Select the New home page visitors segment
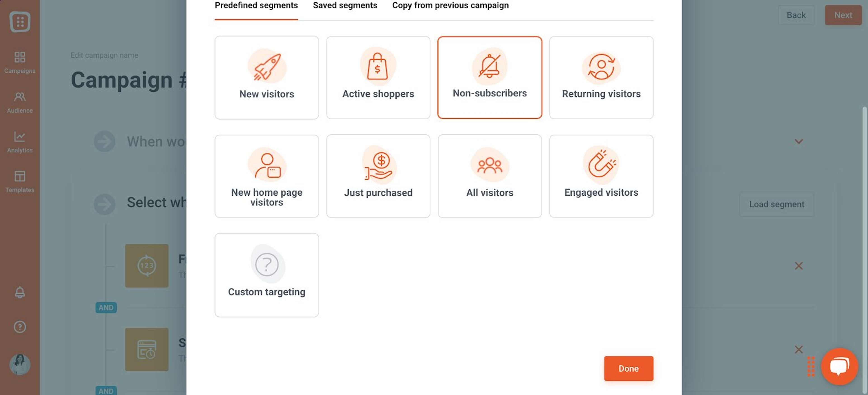 click(x=267, y=176)
